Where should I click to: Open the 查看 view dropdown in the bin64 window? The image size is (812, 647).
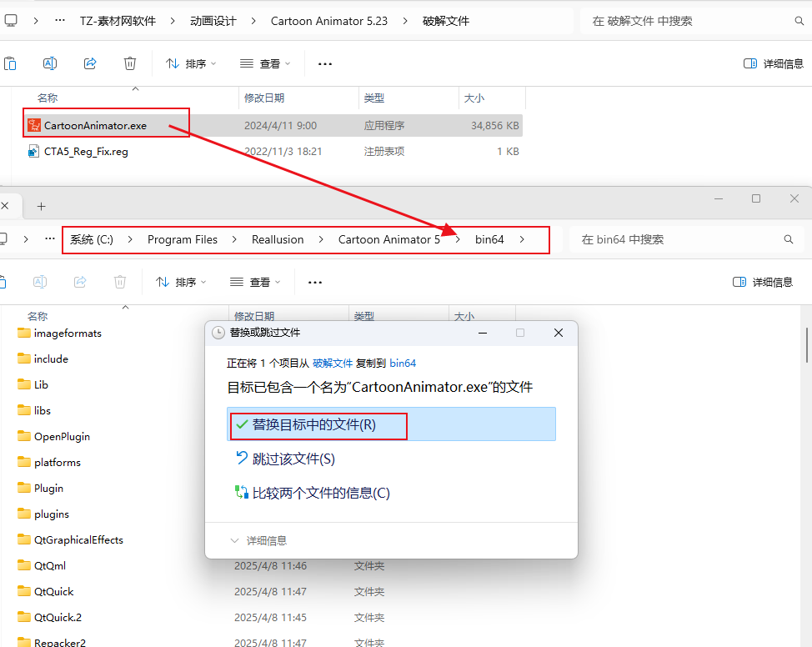click(x=255, y=283)
